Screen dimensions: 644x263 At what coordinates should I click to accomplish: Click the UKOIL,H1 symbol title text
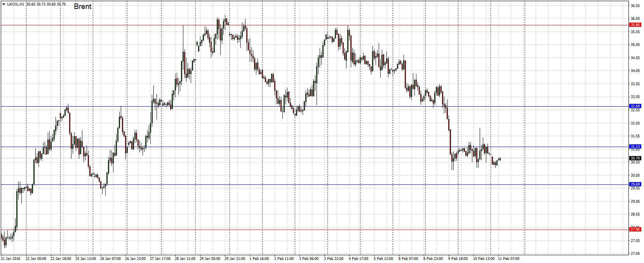[16, 4]
